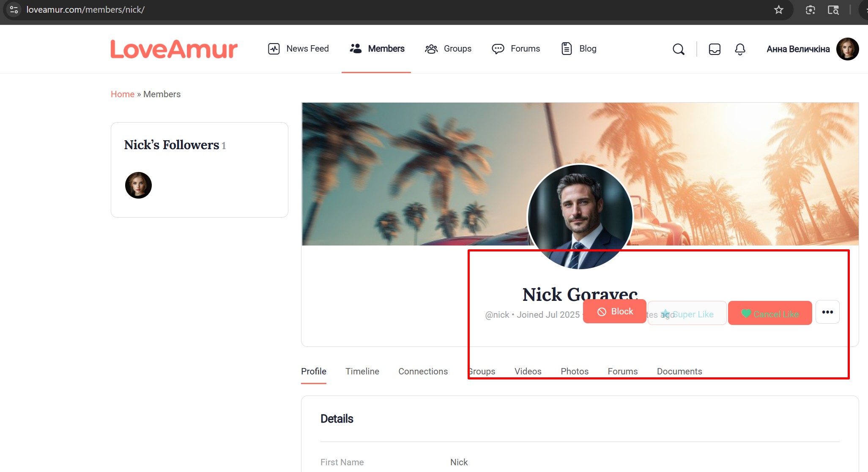Open Forums from the top navigation
Viewport: 868px width, 472px height.
pos(516,49)
